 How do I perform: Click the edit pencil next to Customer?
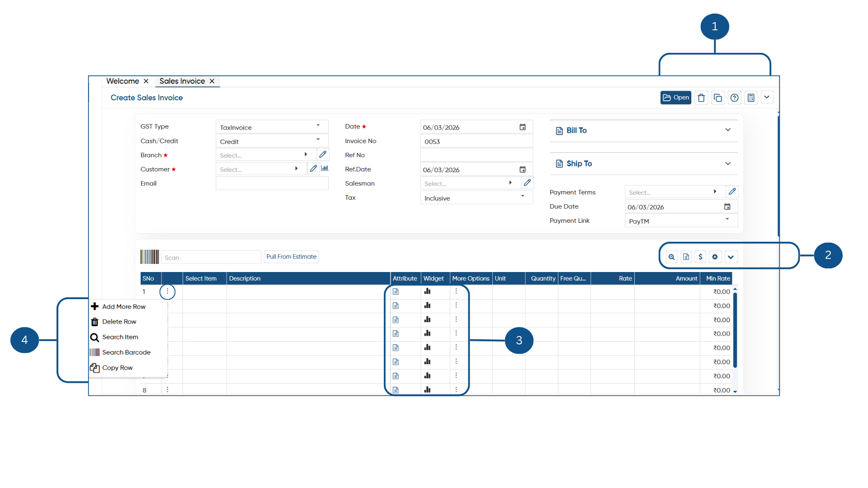(313, 169)
